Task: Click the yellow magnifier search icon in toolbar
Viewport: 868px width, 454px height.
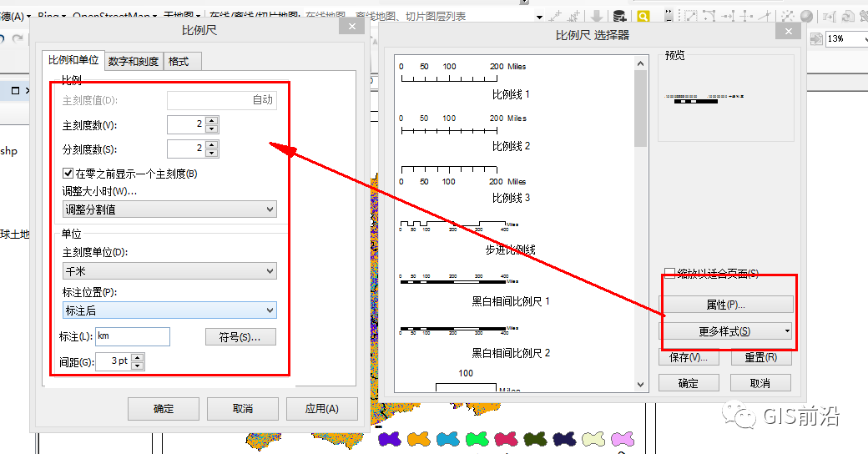Action: click(x=643, y=17)
